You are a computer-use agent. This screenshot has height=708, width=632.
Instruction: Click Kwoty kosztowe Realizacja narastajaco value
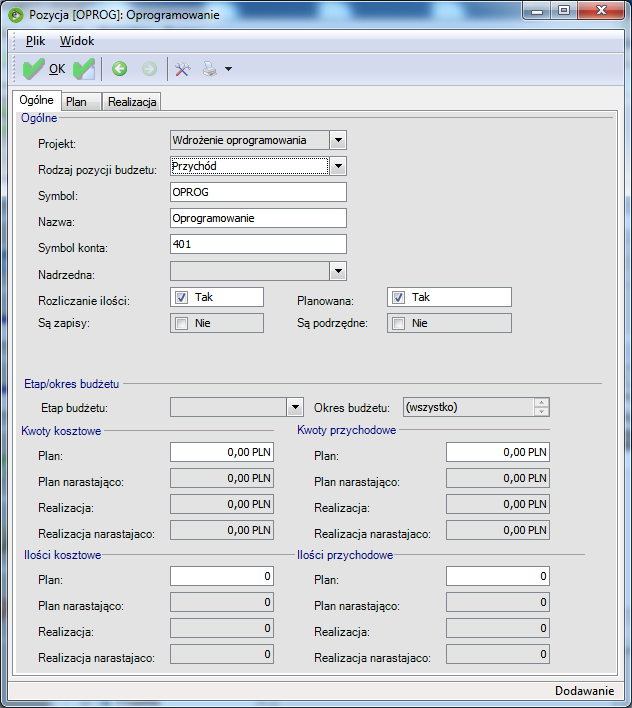tap(222, 530)
